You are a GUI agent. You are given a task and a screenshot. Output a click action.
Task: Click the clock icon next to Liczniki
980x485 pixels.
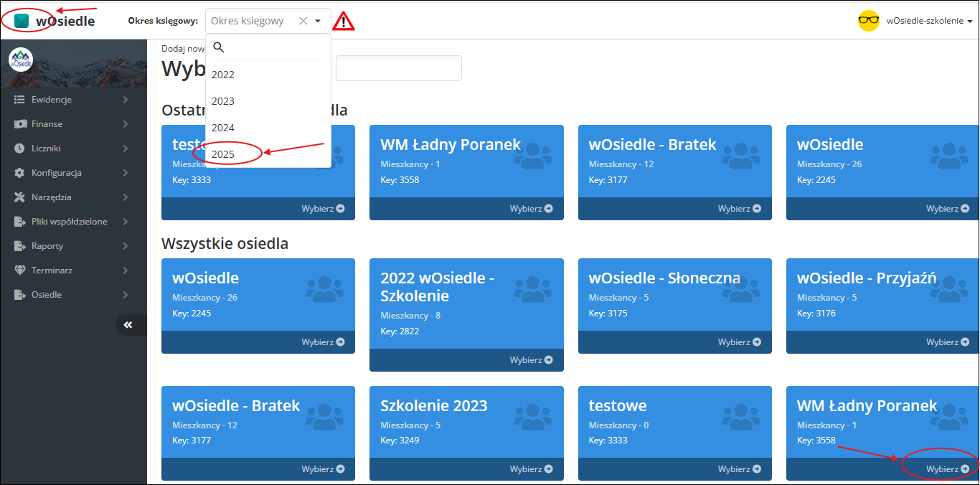(19, 149)
